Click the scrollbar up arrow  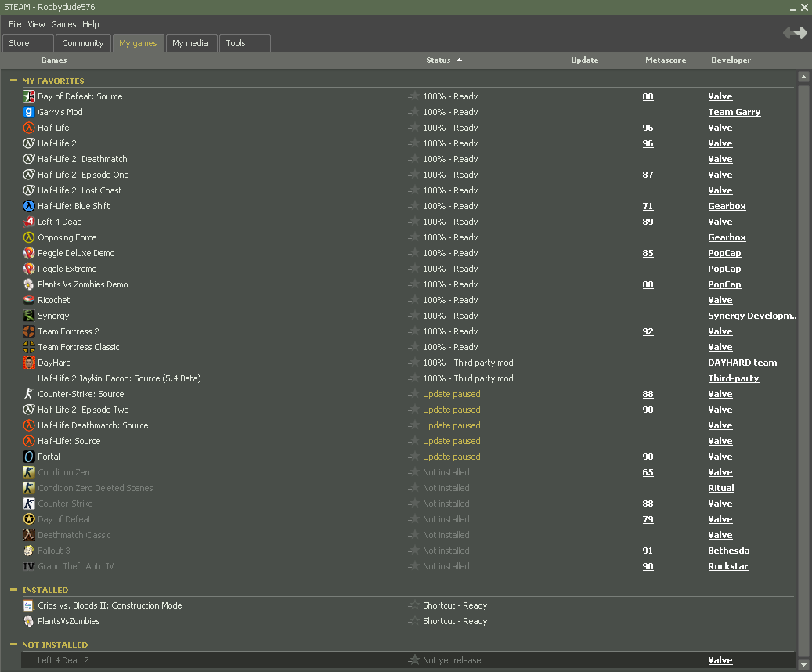click(x=803, y=77)
